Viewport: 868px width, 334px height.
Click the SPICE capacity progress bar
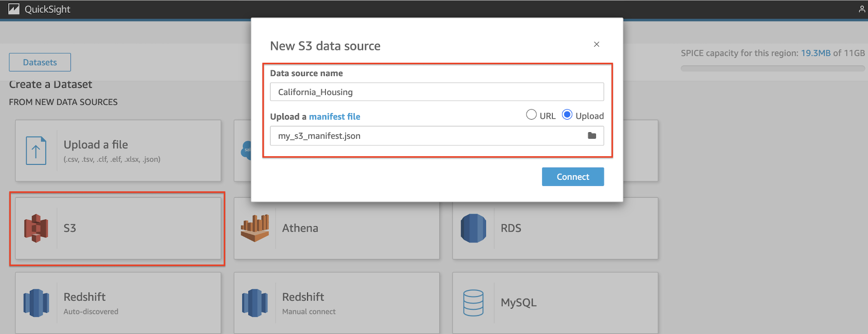(773, 68)
